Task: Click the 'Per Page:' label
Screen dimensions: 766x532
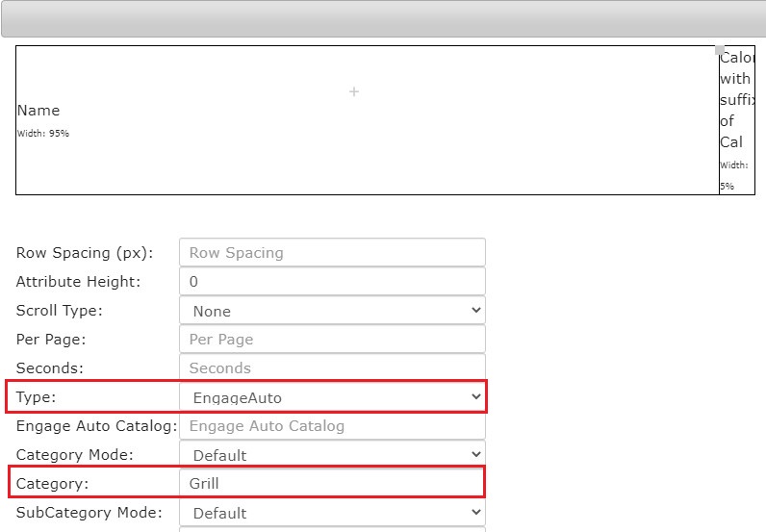Action: (x=51, y=340)
